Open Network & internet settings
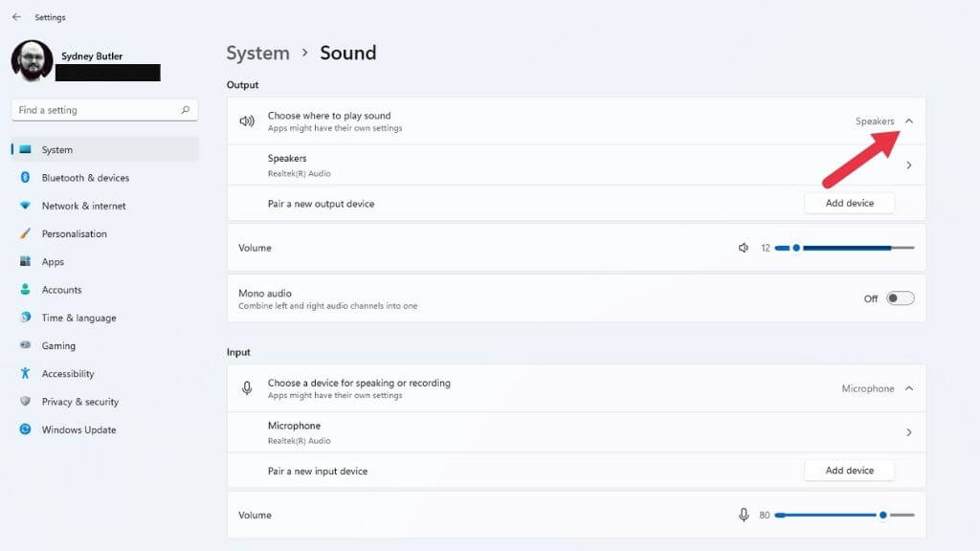Screen dimensions: 980x551 pos(83,206)
